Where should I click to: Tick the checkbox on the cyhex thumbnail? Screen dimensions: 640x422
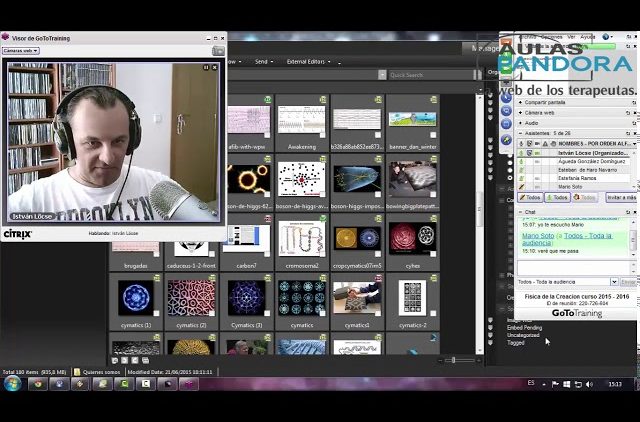click(x=433, y=254)
